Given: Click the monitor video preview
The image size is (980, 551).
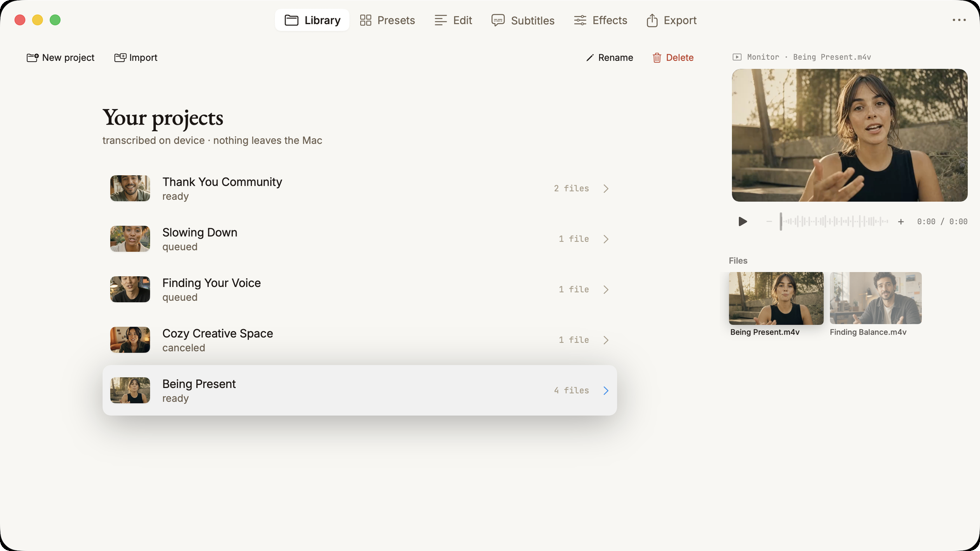Looking at the screenshot, I should [850, 135].
